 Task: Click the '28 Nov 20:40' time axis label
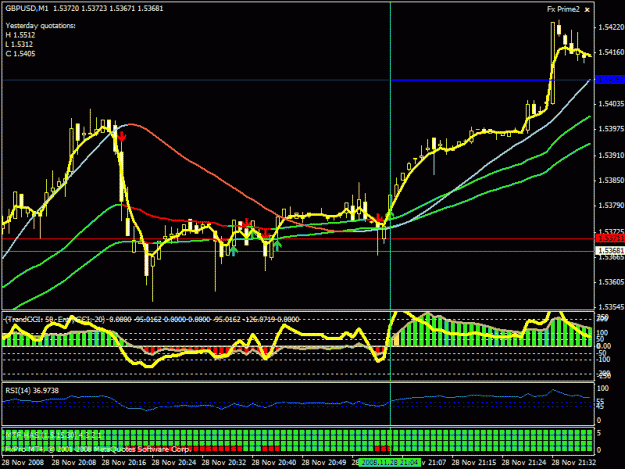click(x=274, y=462)
